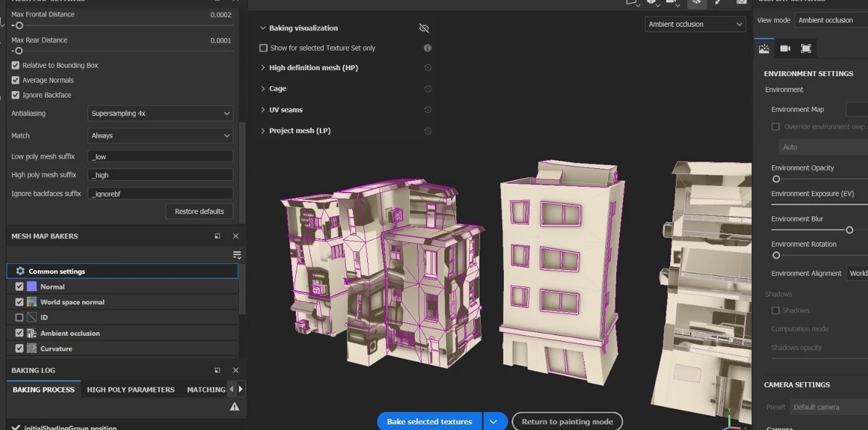
Task: Adjust the Max Rear Distance slider
Action: (18, 51)
